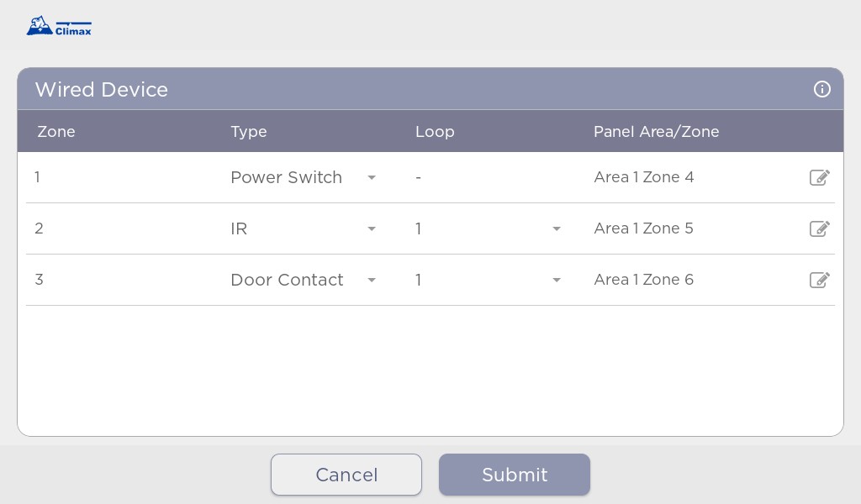Image resolution: width=861 pixels, height=504 pixels.
Task: Edit zone 3 Area 1 Zone 6
Action: (x=819, y=280)
